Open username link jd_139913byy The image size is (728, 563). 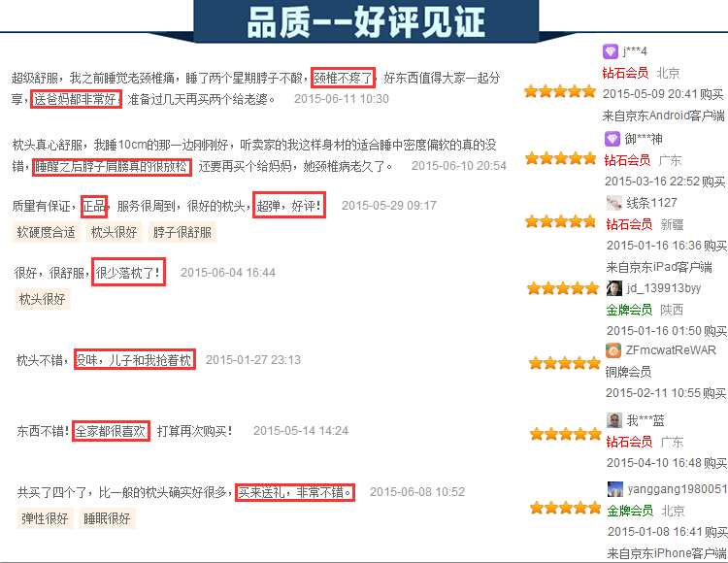click(663, 288)
